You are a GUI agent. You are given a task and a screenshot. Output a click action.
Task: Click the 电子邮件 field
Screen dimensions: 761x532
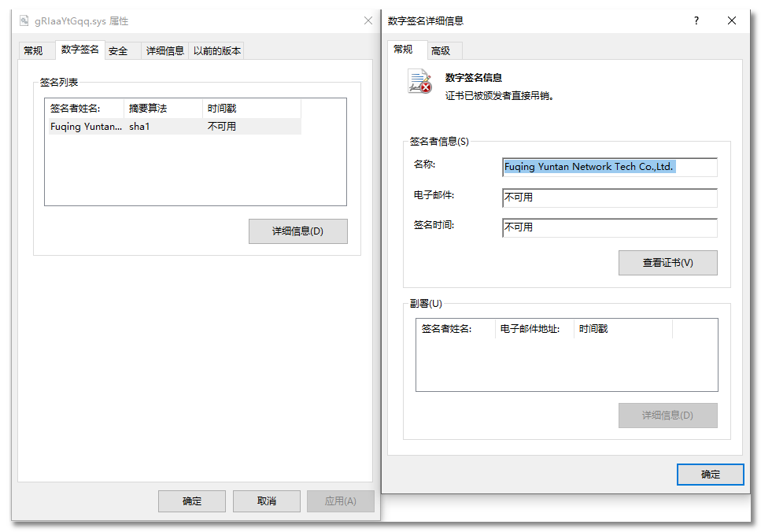[609, 198]
